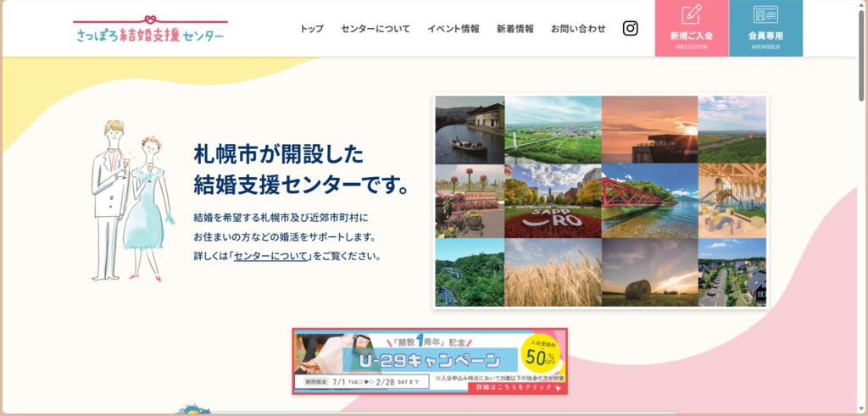This screenshot has height=416, width=868.
Task: Open the U-29キャンペーン banner
Action: pyautogui.click(x=430, y=362)
